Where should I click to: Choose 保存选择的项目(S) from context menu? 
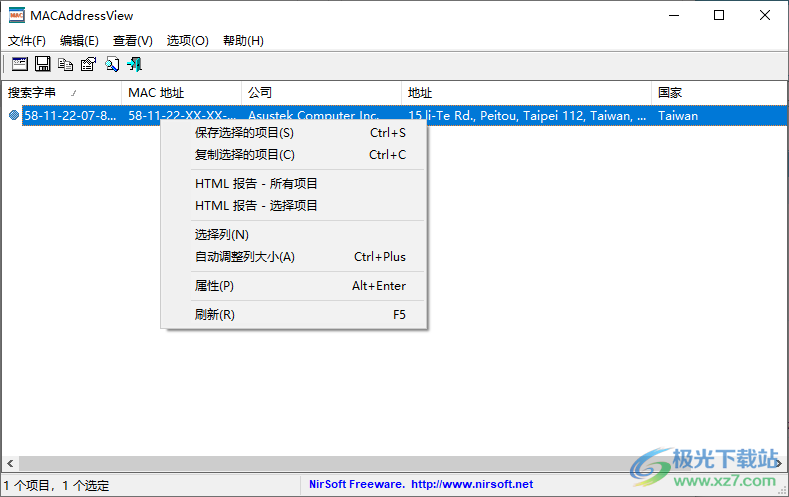[x=294, y=133]
